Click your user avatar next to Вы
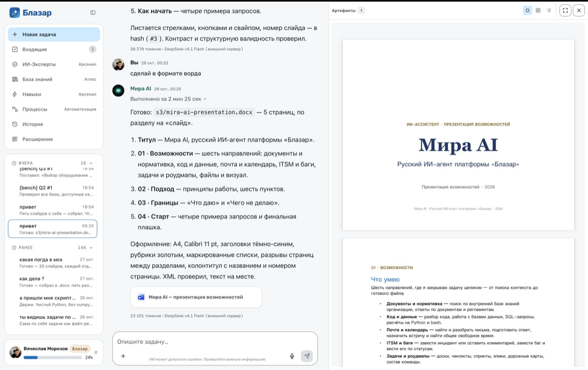The image size is (588, 370). tap(118, 65)
